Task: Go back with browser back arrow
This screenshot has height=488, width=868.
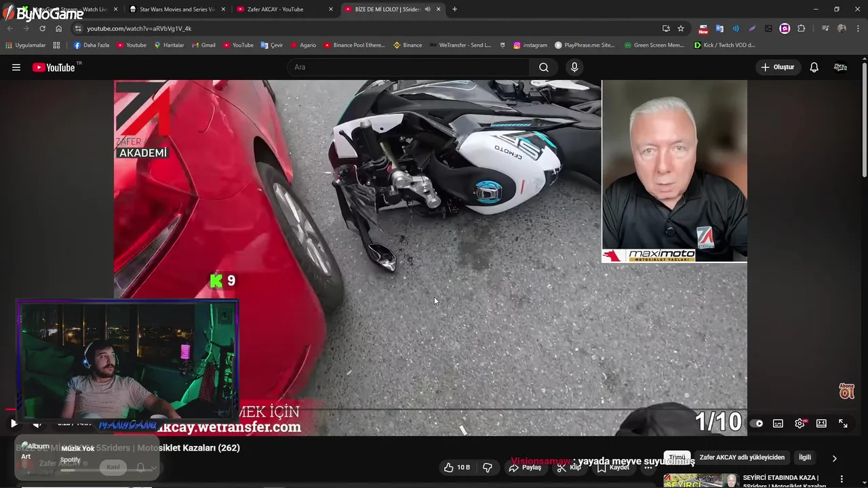Action: click(9, 28)
